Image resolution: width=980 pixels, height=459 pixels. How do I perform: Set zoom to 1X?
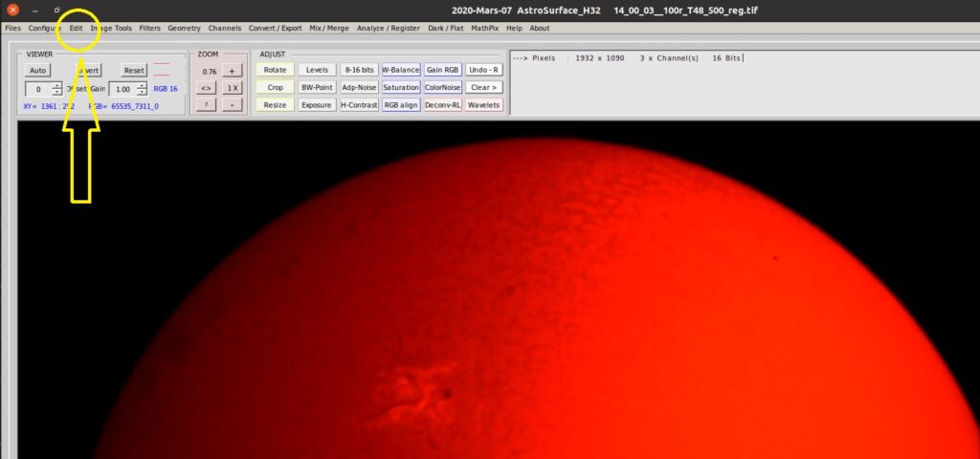click(232, 87)
